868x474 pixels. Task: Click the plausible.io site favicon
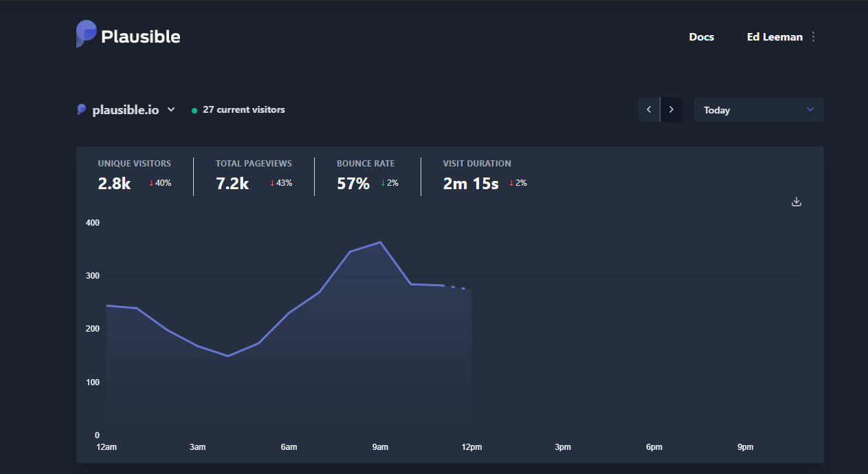point(82,109)
